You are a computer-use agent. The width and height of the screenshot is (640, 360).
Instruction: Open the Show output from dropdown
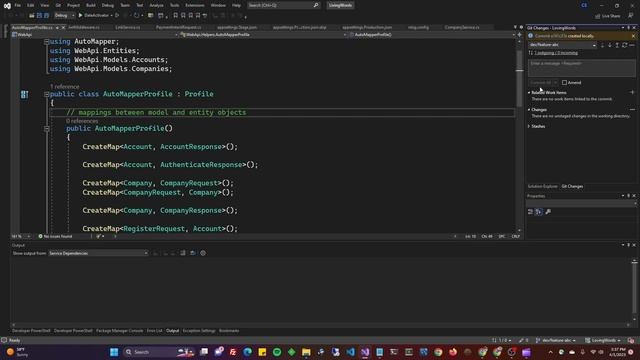tap(98, 253)
